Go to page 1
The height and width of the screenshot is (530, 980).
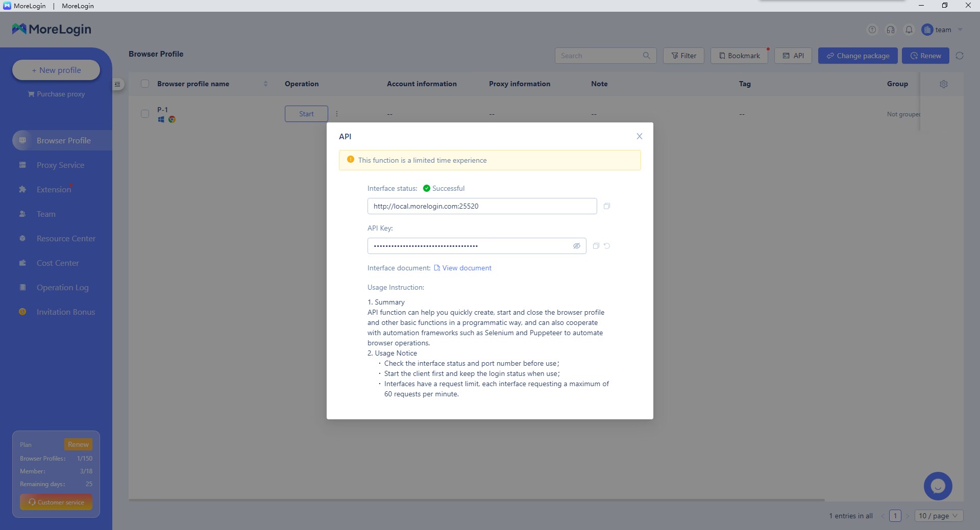(895, 516)
